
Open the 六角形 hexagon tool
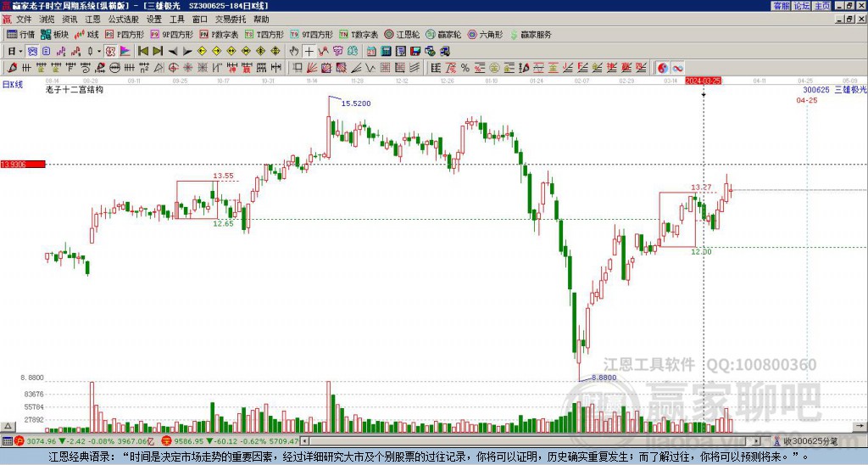pyautogui.click(x=485, y=34)
